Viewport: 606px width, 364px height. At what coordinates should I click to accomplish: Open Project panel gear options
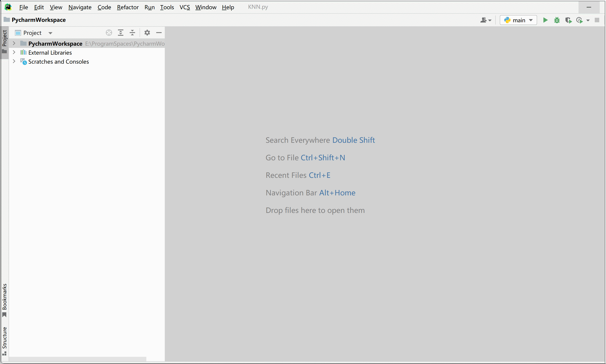click(147, 33)
